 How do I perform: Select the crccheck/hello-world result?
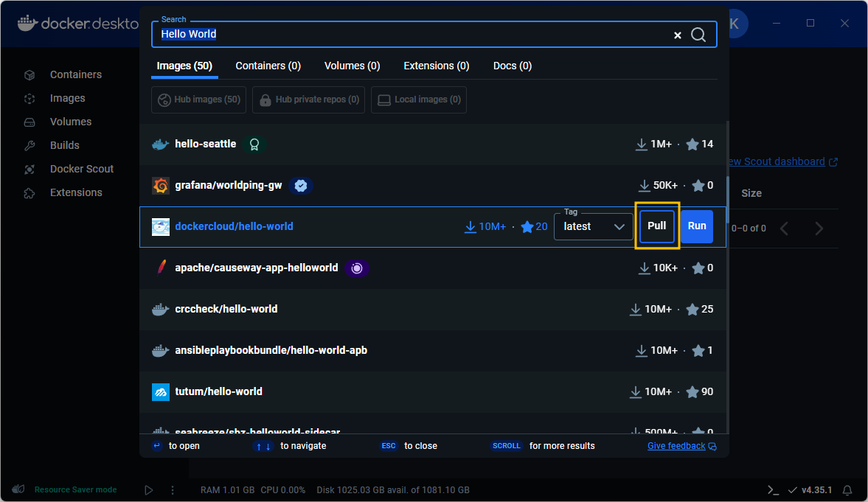tap(433, 310)
